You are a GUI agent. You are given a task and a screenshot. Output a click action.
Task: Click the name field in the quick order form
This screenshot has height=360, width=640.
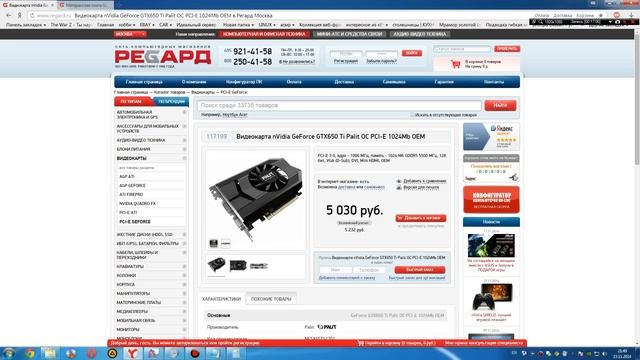click(335, 270)
